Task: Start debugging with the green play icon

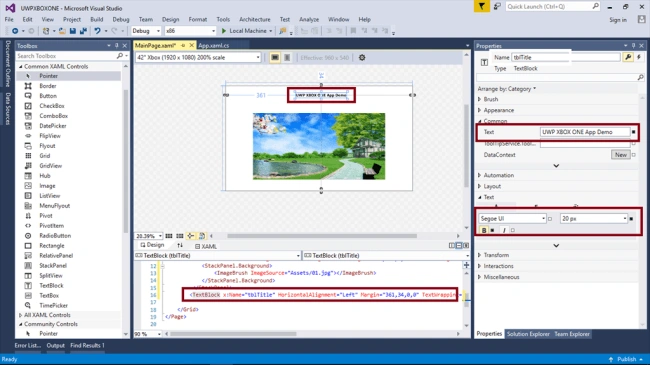Action: [224, 31]
